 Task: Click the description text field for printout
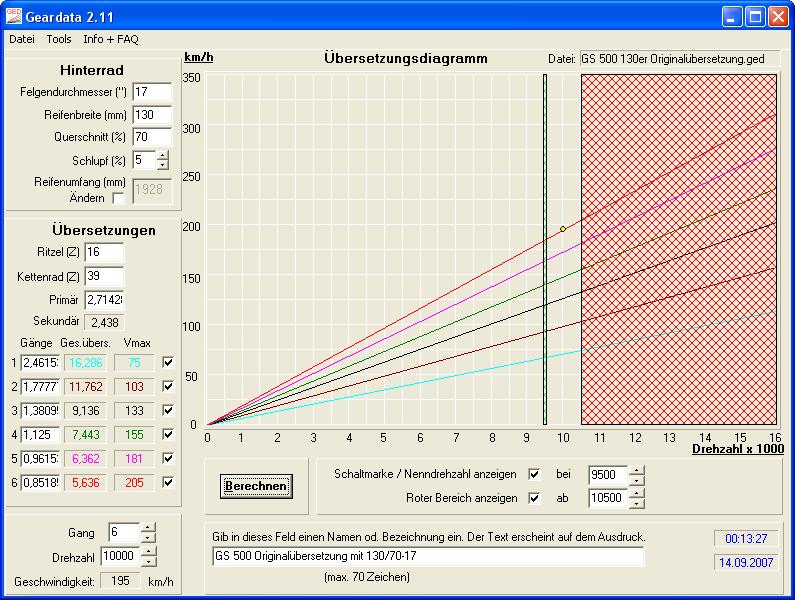[x=427, y=556]
